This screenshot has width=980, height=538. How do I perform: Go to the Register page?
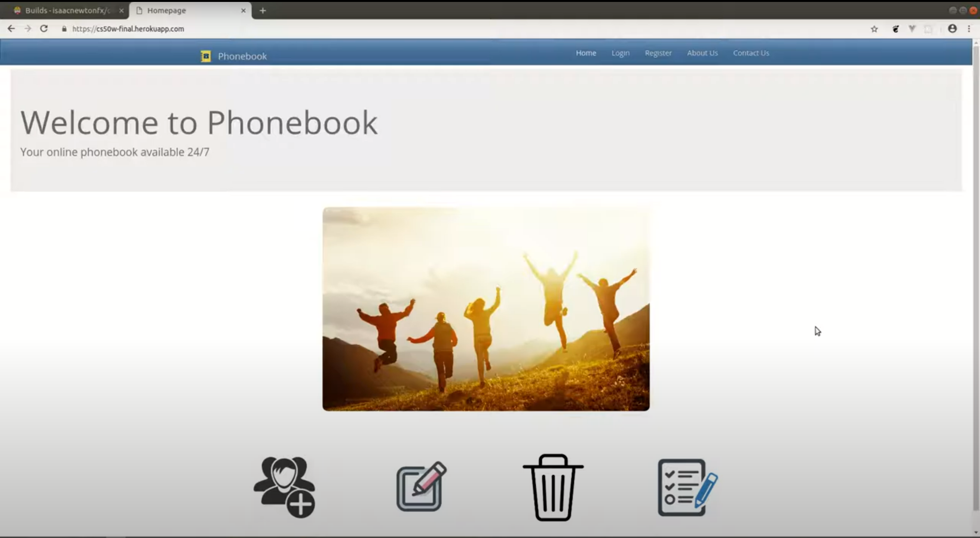(658, 53)
